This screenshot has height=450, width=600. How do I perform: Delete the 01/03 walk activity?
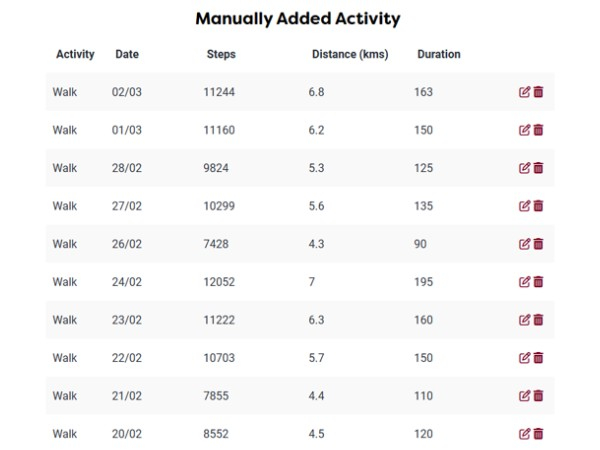538,130
